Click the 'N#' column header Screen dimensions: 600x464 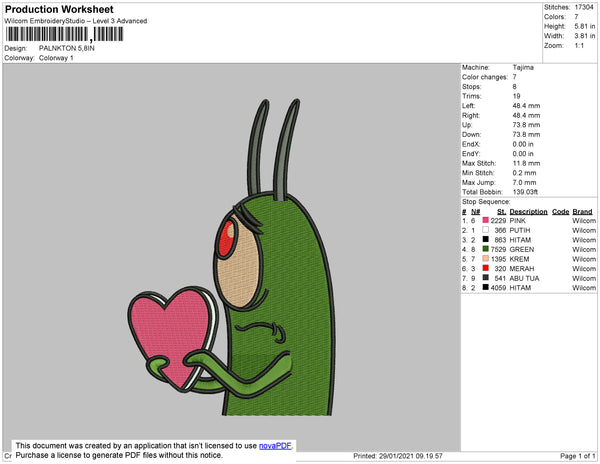(476, 212)
